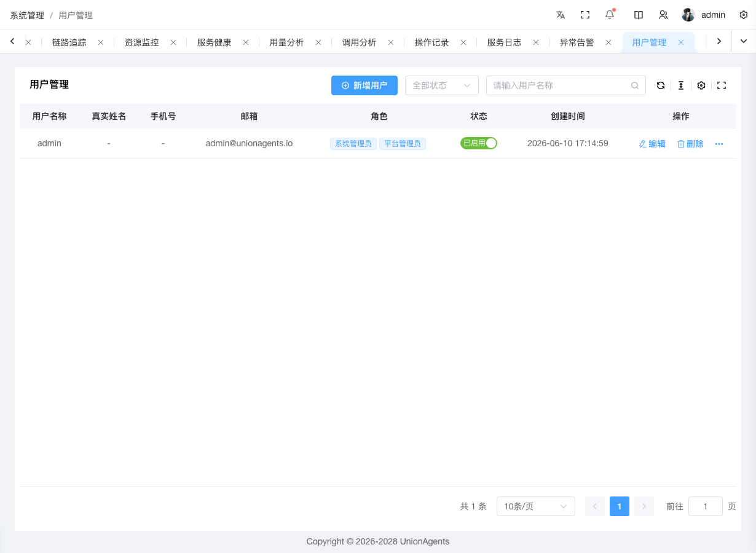756x553 pixels.
Task: Open the documentation book icon
Action: 639,15
